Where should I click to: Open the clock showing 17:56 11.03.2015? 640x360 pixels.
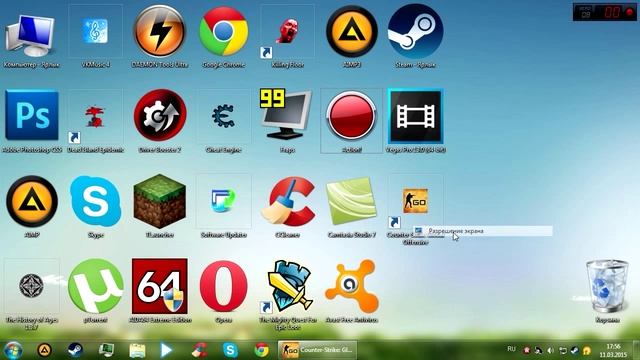pyautogui.click(x=613, y=350)
